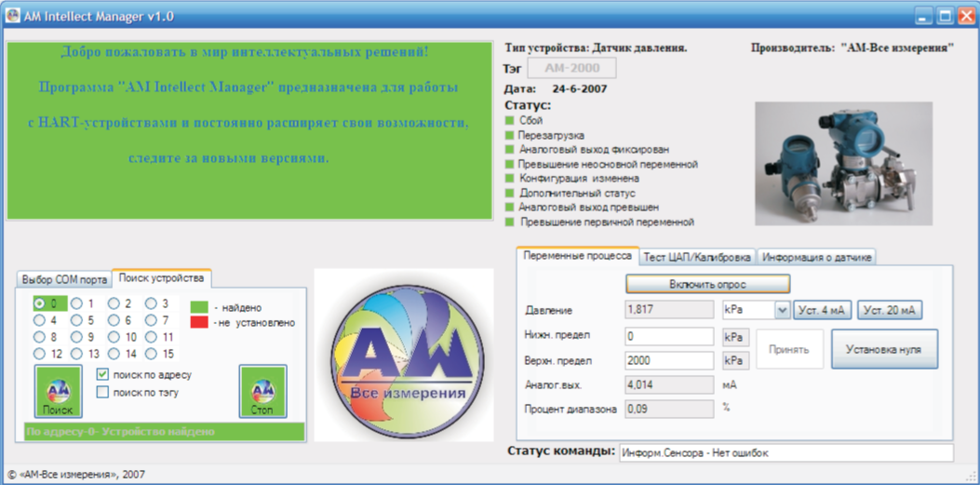Click the Верхн. предел field with 2000
The height and width of the screenshot is (485, 980).
pyautogui.click(x=669, y=360)
